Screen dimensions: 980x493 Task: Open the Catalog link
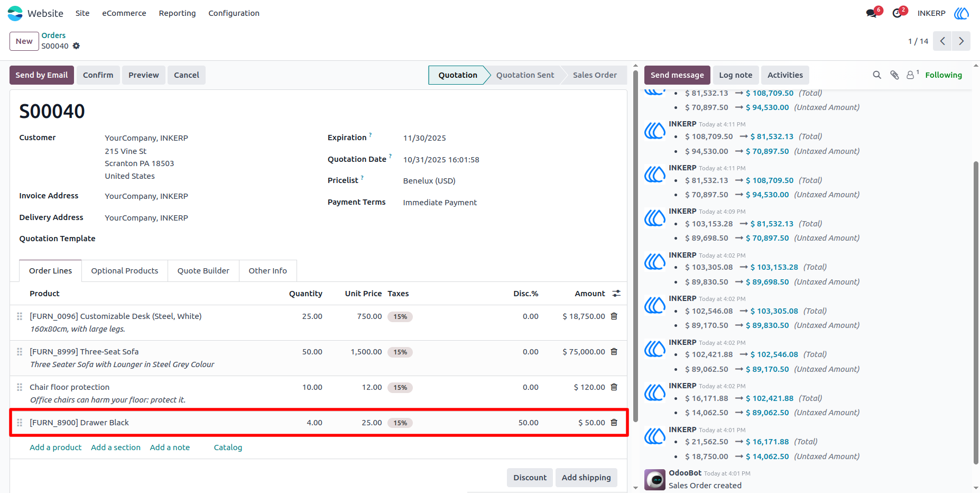coord(228,448)
